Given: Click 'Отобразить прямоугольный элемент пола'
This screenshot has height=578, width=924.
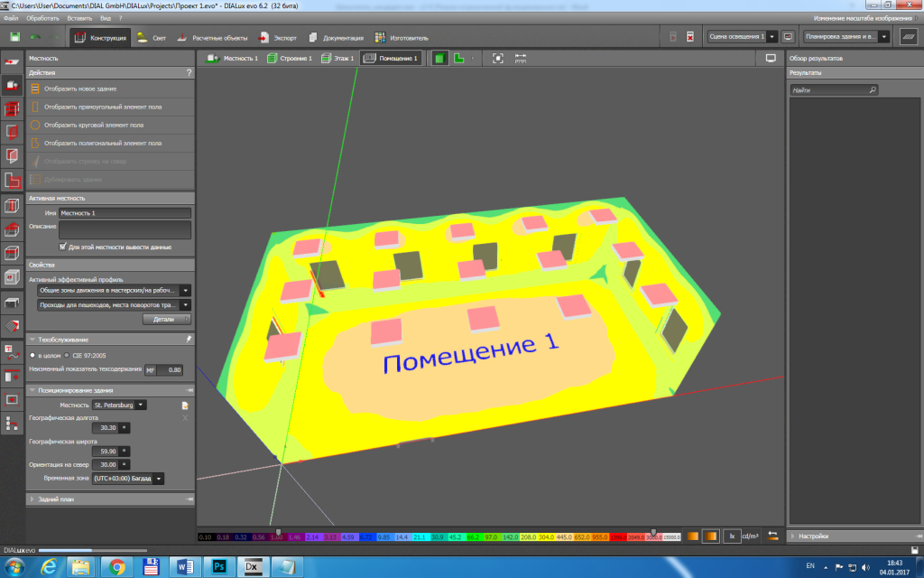Looking at the screenshot, I should point(110,107).
